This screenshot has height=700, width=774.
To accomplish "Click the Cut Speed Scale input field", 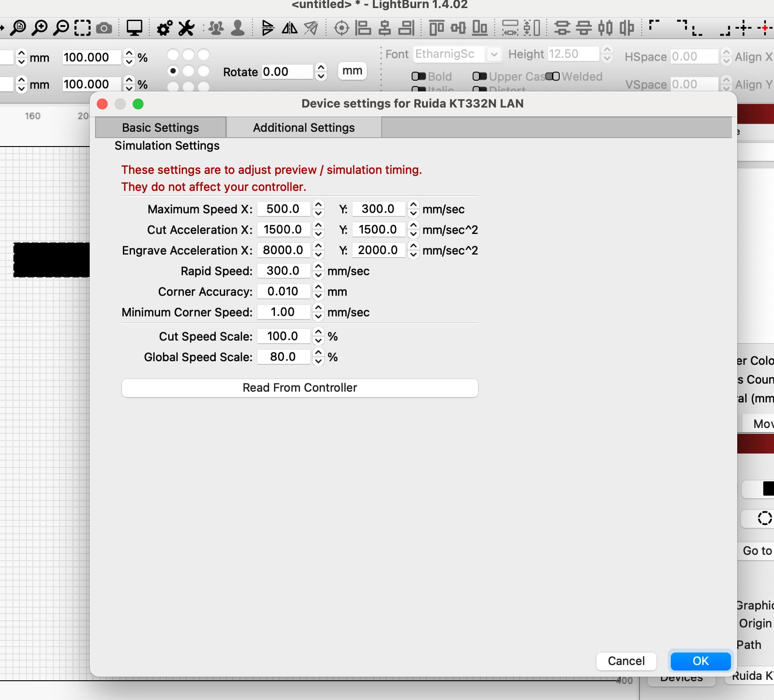I will 283,336.
